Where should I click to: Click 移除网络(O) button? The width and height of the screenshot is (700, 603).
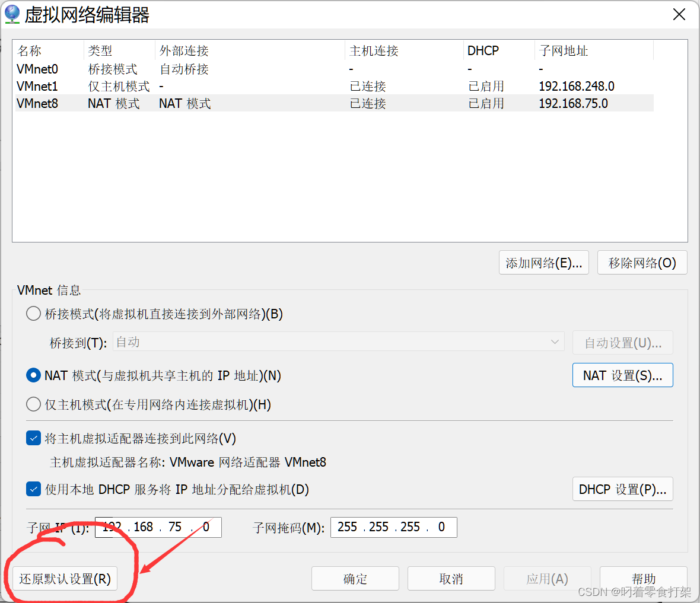[x=642, y=263]
